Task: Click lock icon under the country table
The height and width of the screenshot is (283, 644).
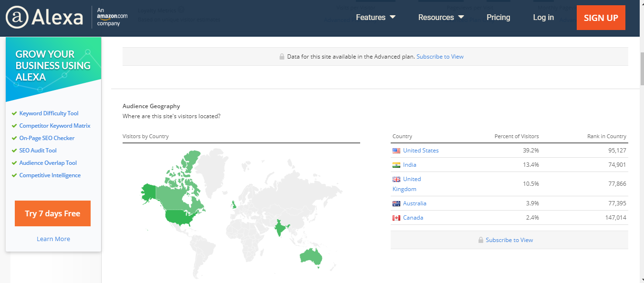Action: click(x=481, y=240)
